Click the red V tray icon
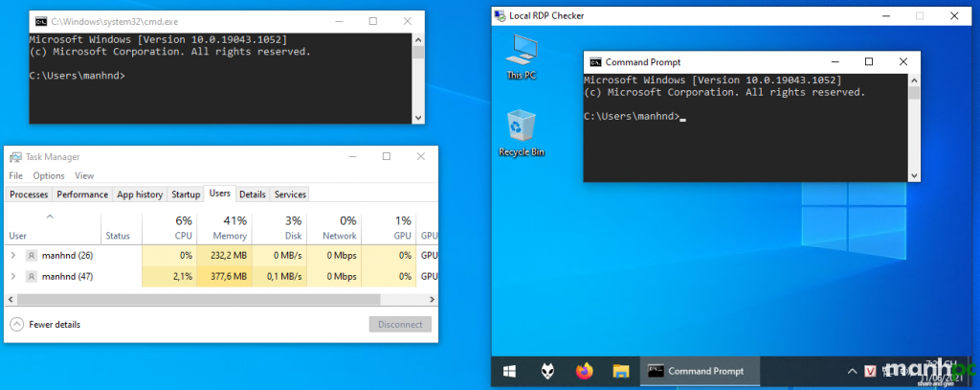Screen dimensions: 980x390 871,372
